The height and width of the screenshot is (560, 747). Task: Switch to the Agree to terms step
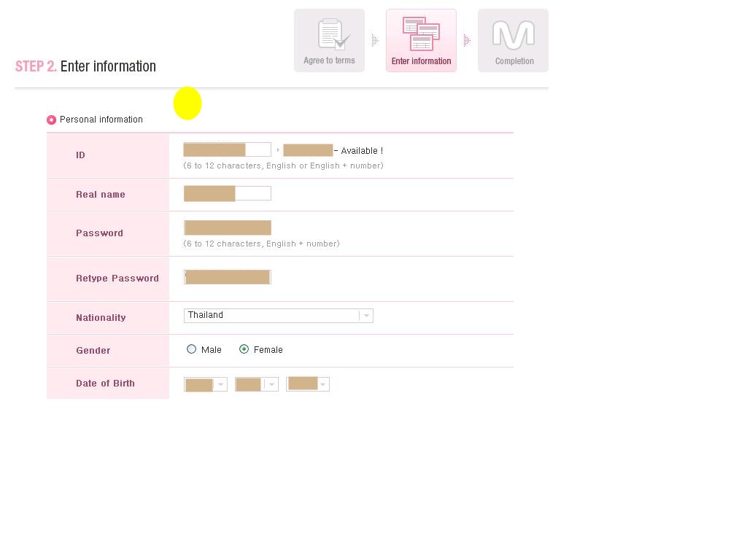(x=329, y=41)
